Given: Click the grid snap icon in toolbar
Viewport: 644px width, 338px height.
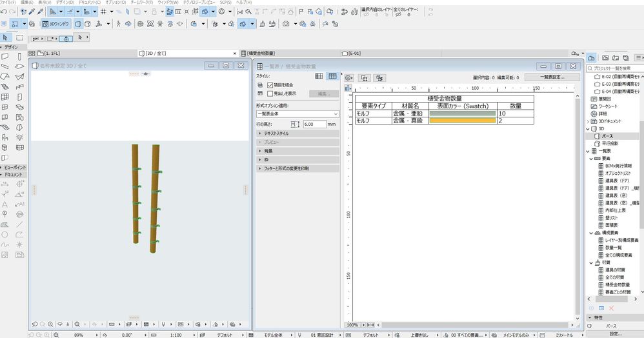Looking at the screenshot, I should click(103, 12).
